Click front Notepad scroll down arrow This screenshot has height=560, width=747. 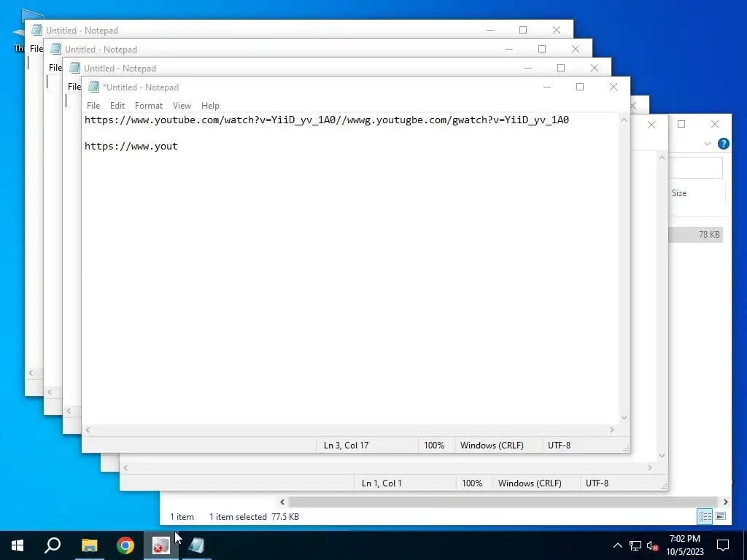tap(624, 418)
